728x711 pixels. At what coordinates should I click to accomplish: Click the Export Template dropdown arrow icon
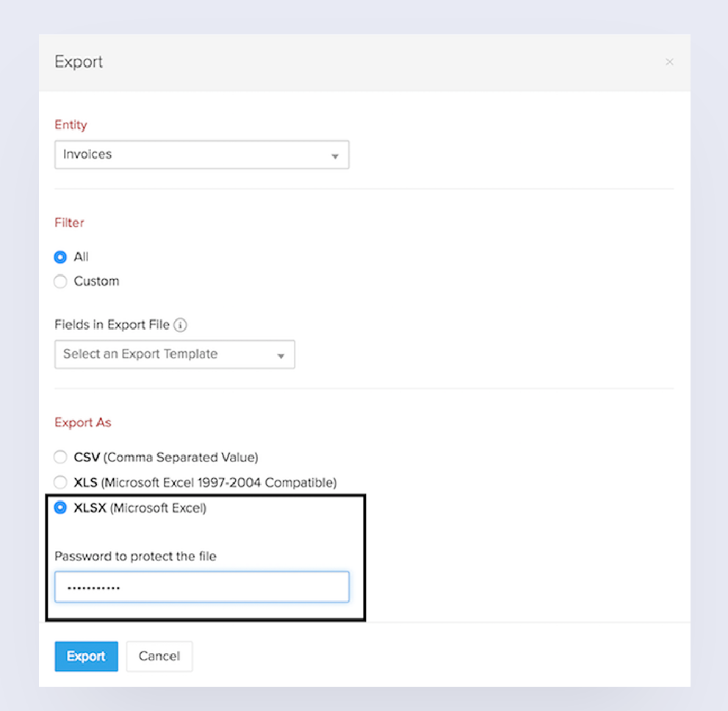[x=281, y=356]
